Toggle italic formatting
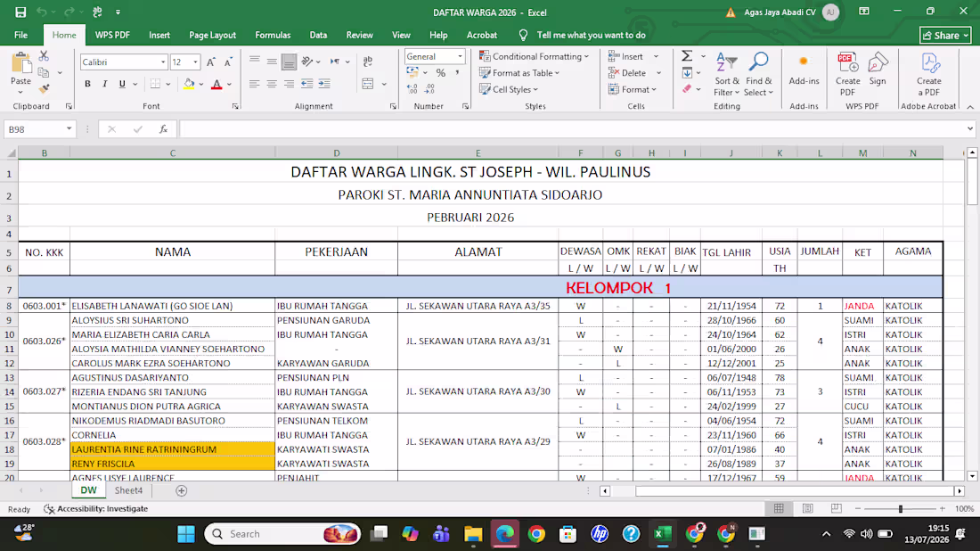This screenshot has width=980, height=551. click(x=104, y=84)
